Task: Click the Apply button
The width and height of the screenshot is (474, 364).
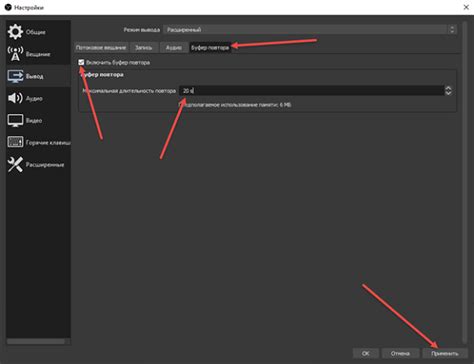Action: (x=445, y=353)
